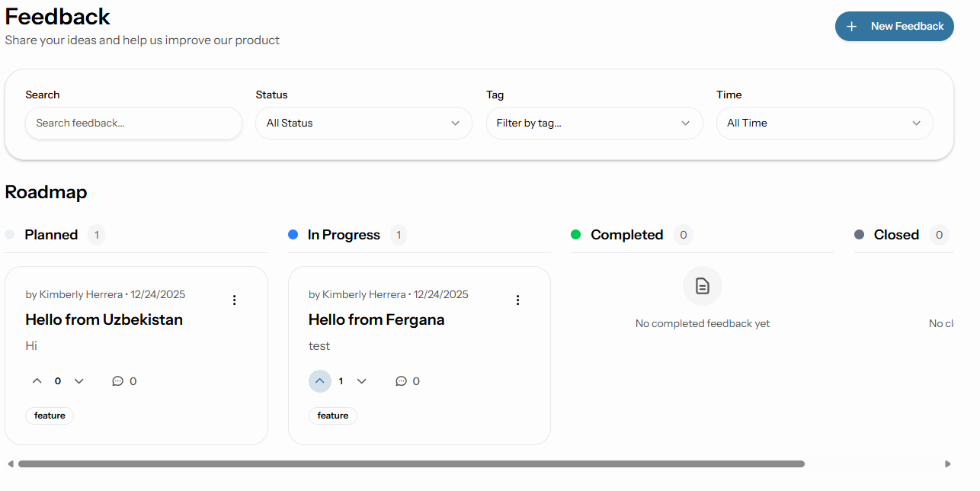
Task: Open the three-dot menu on Hello from Fergana
Action: click(x=517, y=300)
